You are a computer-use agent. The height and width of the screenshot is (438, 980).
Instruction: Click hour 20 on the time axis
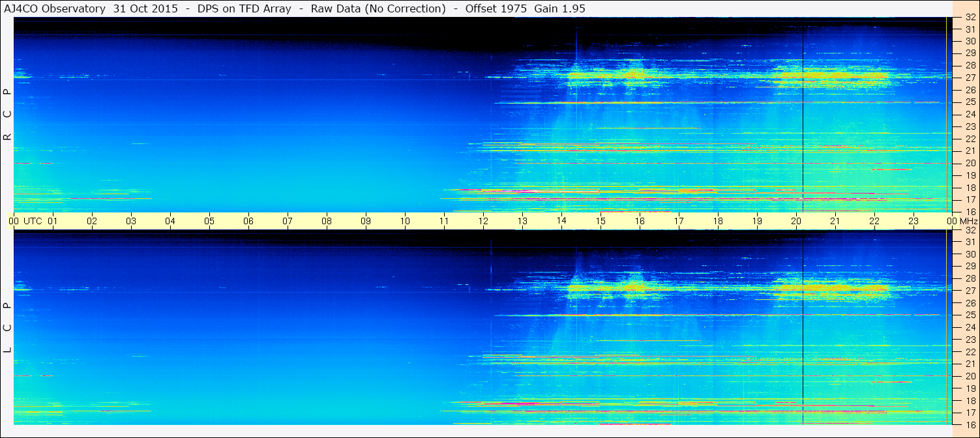click(x=796, y=221)
